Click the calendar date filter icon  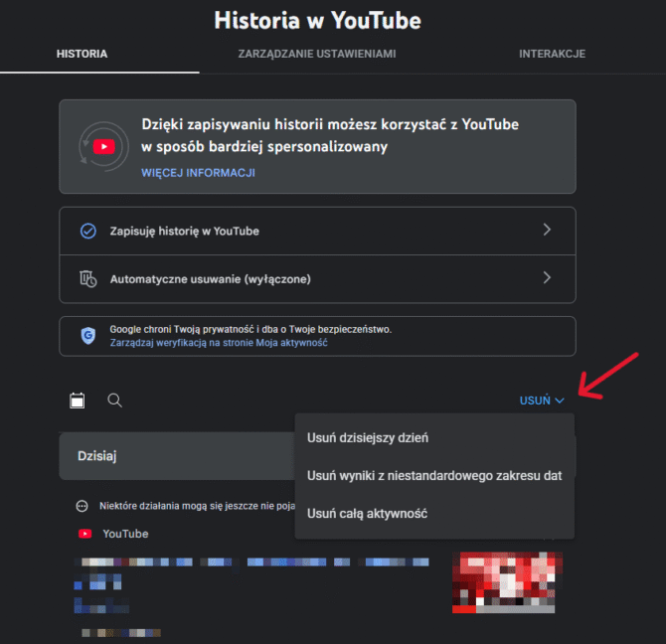(78, 401)
